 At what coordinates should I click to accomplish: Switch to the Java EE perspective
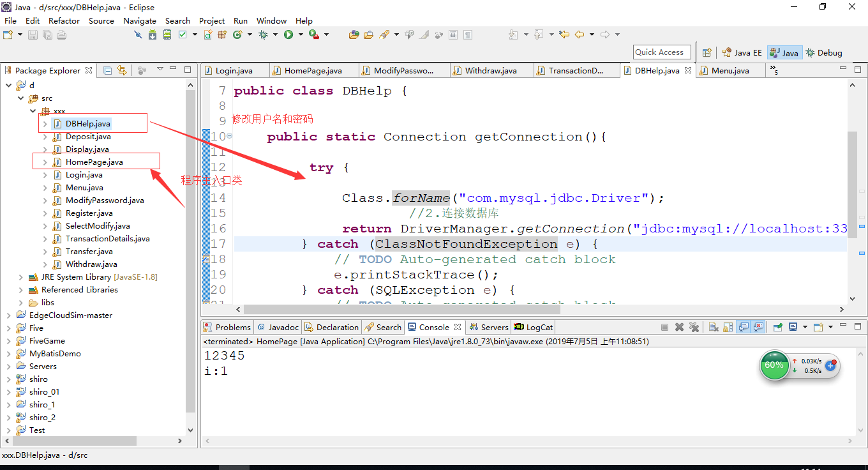742,53
